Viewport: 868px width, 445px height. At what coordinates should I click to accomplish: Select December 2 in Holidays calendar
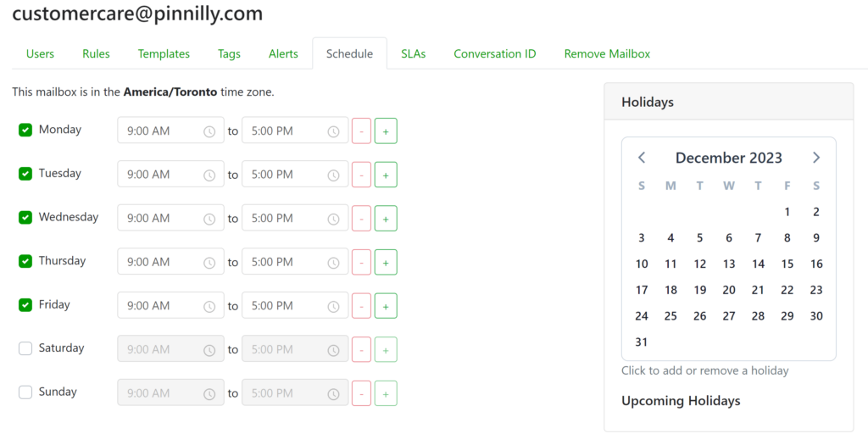coord(816,212)
